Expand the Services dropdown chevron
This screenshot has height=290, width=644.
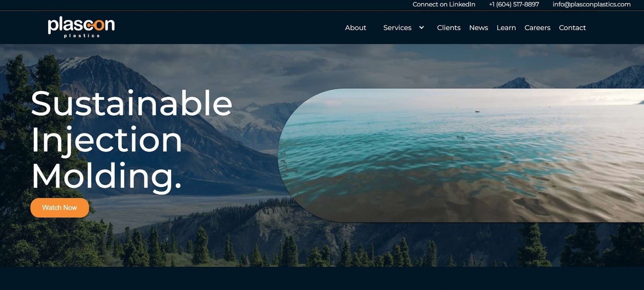point(421,28)
